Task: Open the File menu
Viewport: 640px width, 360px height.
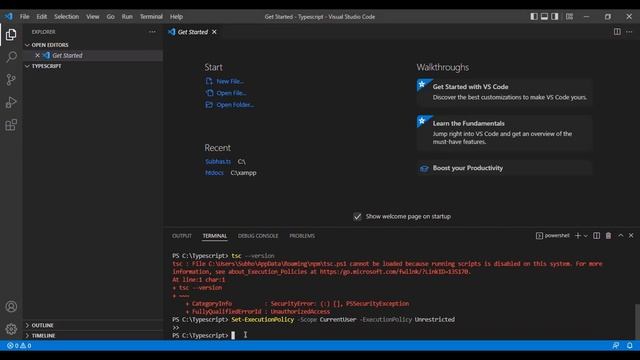Action: pos(24,17)
